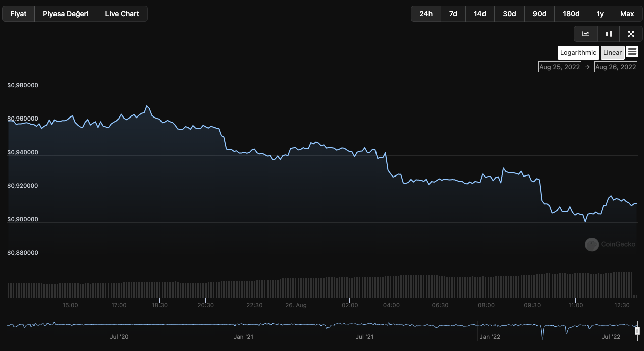Show 30d price history
The image size is (644, 351).
click(x=509, y=14)
